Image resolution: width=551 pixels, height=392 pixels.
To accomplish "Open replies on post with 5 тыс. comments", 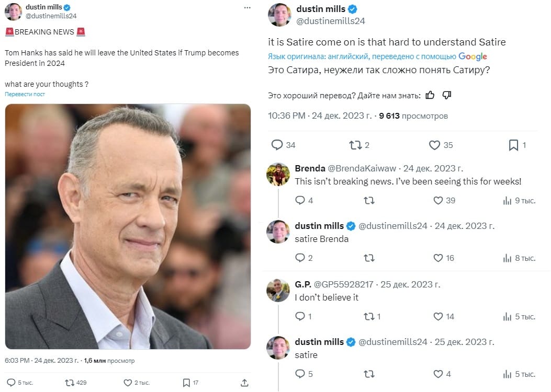I will [x=11, y=383].
